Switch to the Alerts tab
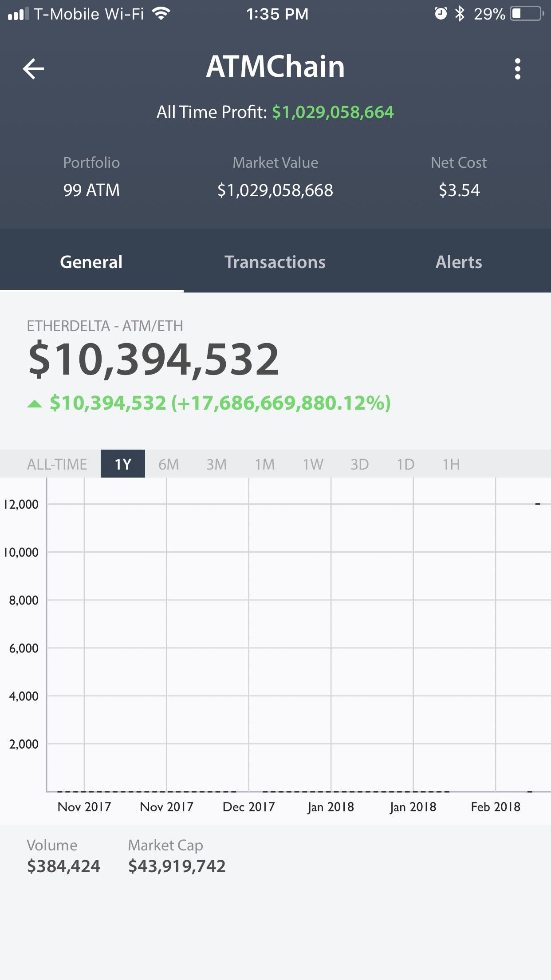 click(459, 262)
